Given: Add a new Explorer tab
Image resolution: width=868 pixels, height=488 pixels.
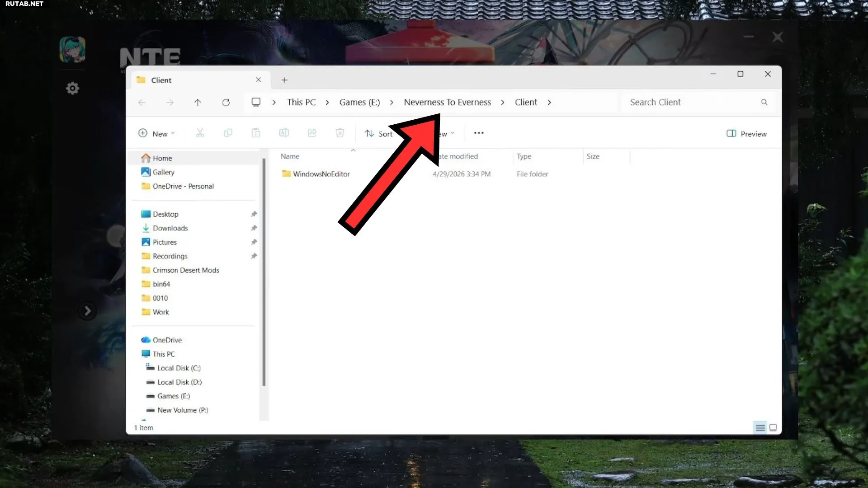Looking at the screenshot, I should click(284, 80).
